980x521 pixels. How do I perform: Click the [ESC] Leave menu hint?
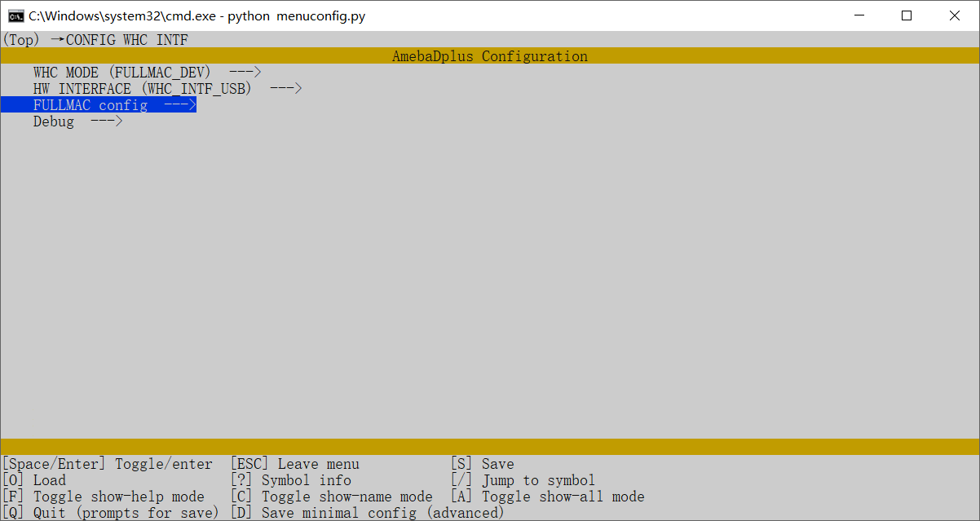(294, 464)
